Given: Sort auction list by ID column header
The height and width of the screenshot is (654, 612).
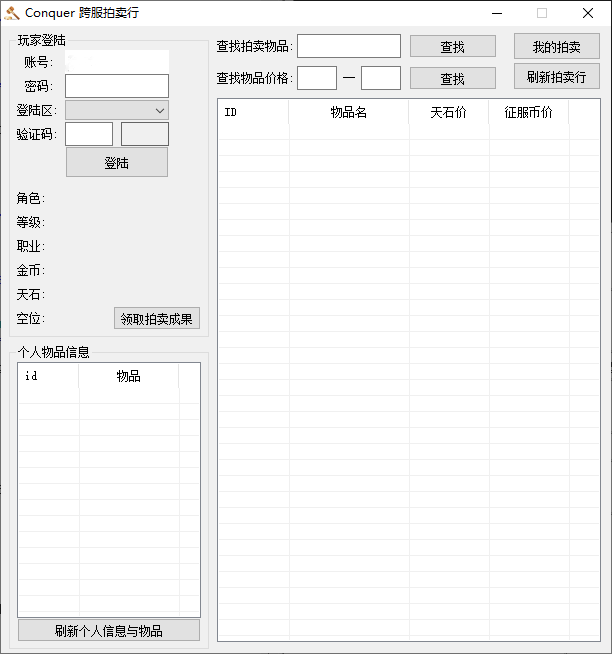Looking at the screenshot, I should [253, 112].
